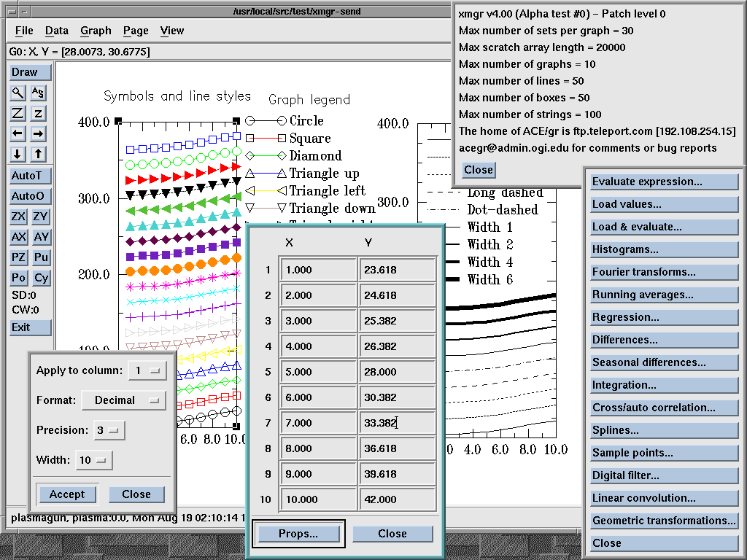The image size is (747, 560).
Task: Open the Graph menu
Action: (x=96, y=31)
